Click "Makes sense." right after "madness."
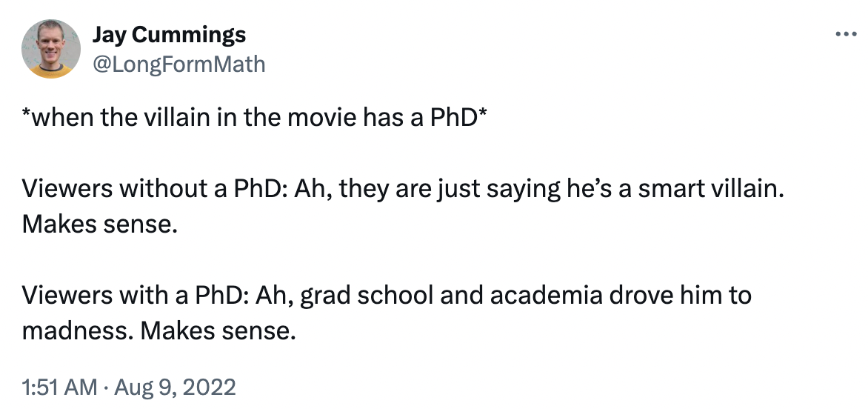Image resolution: width=868 pixels, height=409 pixels. (218, 330)
